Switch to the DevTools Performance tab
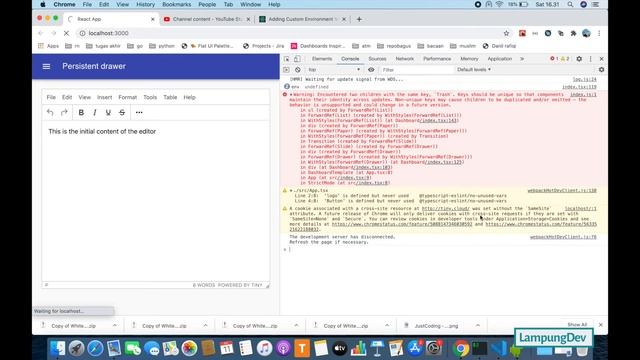 437,59
